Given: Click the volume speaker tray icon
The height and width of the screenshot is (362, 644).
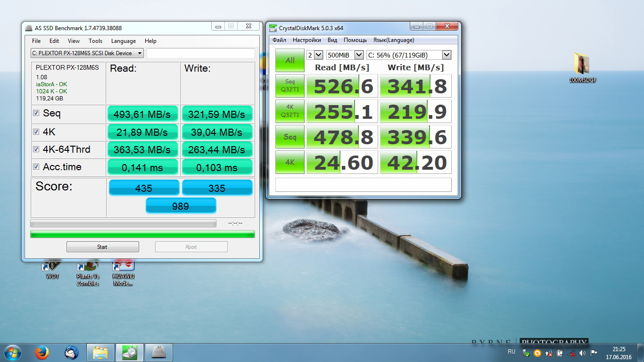Looking at the screenshot, I should 582,353.
